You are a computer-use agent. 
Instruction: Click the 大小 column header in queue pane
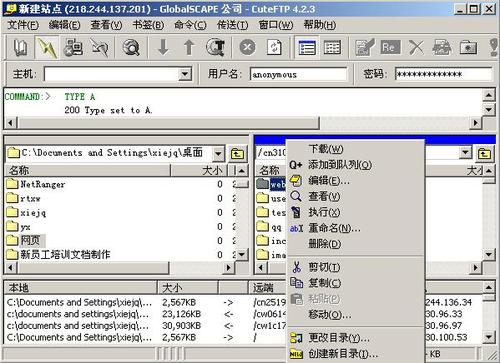click(x=188, y=287)
